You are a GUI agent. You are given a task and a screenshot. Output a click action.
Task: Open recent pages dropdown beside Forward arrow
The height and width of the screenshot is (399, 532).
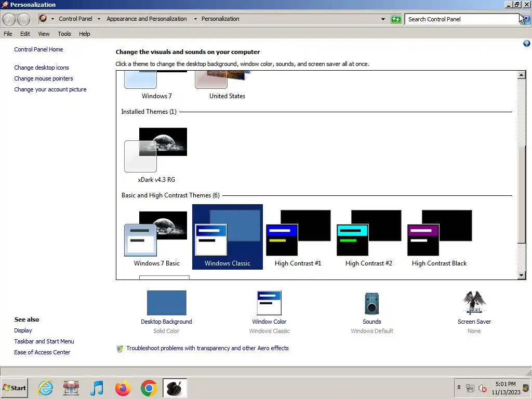34,19
